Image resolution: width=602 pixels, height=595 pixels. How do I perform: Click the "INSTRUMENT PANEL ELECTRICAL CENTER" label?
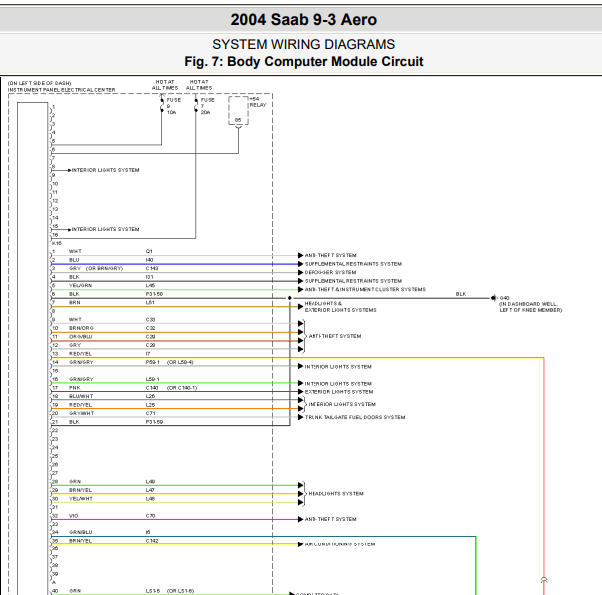(61, 90)
